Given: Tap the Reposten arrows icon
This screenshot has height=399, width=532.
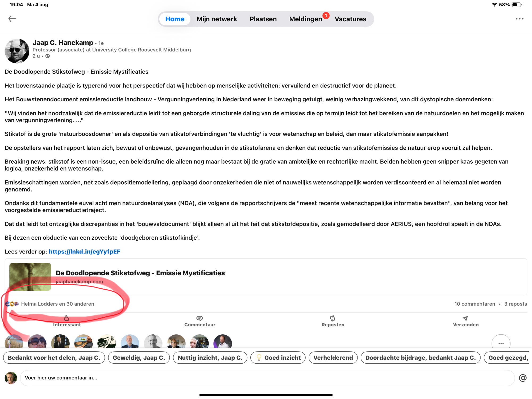Looking at the screenshot, I should (332, 318).
